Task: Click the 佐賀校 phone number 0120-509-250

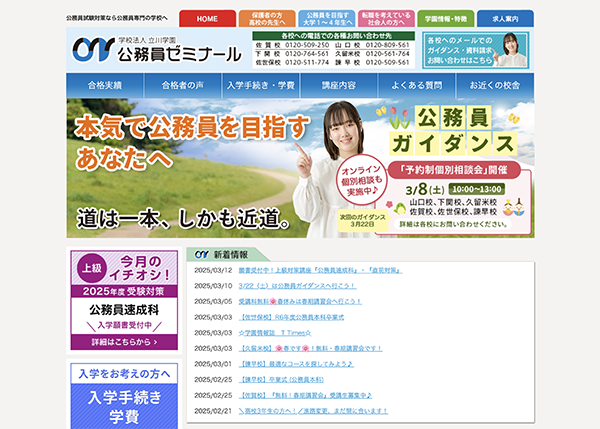Action: point(307,45)
